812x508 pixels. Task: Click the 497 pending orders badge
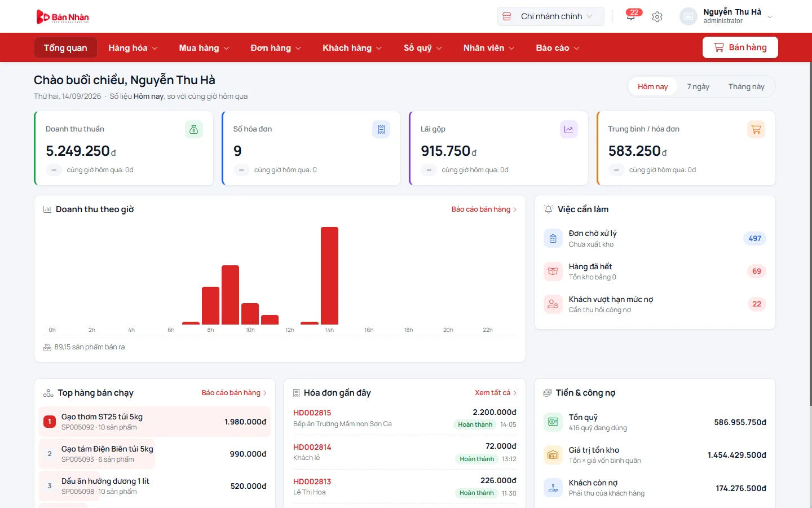(754, 238)
